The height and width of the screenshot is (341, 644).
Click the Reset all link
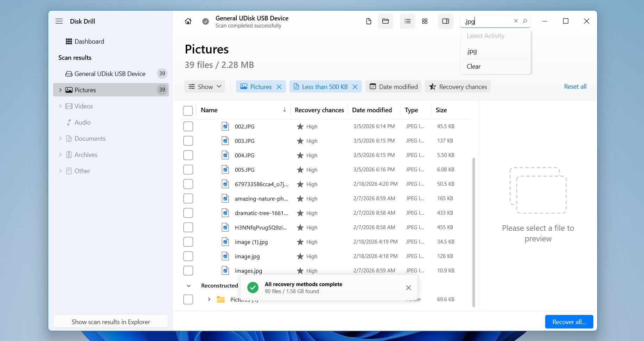[575, 87]
